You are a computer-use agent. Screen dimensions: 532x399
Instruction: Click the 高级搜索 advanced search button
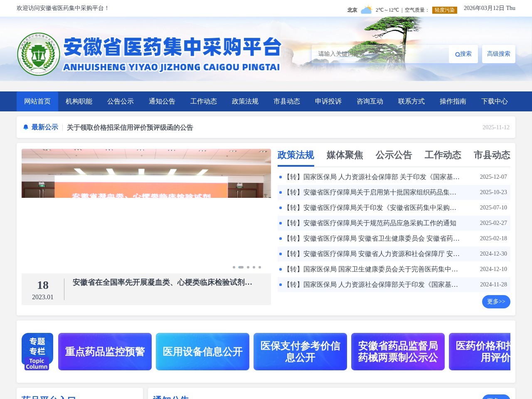(x=498, y=54)
